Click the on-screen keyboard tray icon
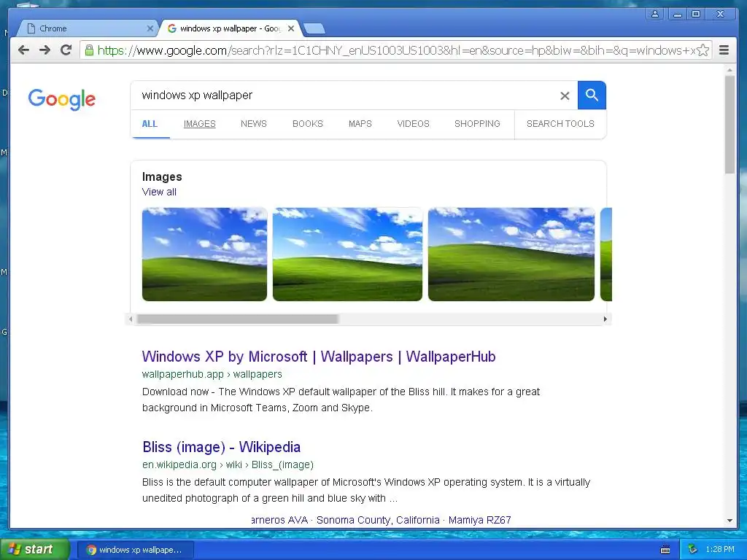The height and width of the screenshot is (560, 747). tap(665, 550)
